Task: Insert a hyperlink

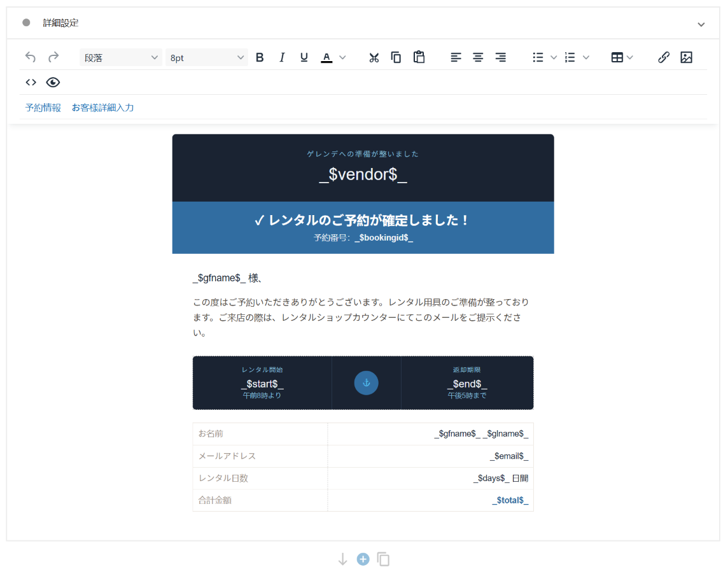Action: 664,57
